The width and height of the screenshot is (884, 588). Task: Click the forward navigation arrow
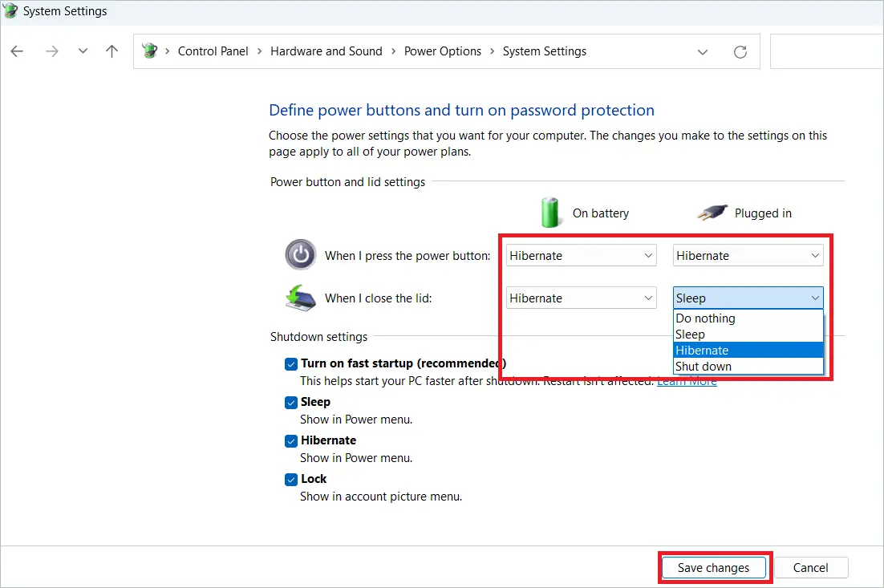52,51
